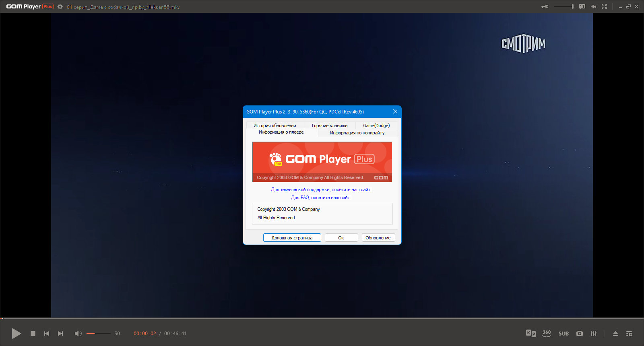Screen dimensions: 644x346
Task: Minimize the GOM Player window
Action: (x=620, y=7)
